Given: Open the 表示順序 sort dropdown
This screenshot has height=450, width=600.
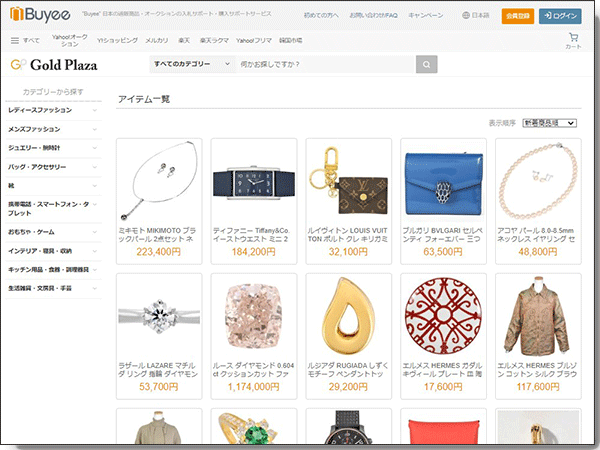Looking at the screenshot, I should (549, 123).
